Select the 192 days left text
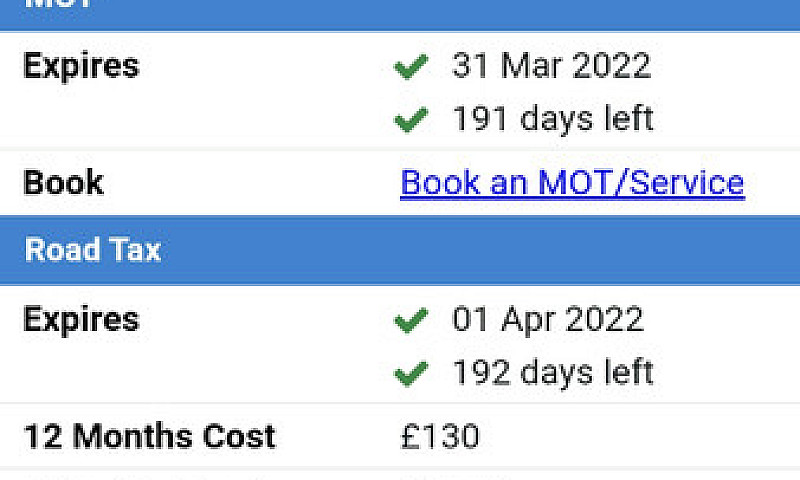Image resolution: width=800 pixels, height=480 pixels. [553, 372]
